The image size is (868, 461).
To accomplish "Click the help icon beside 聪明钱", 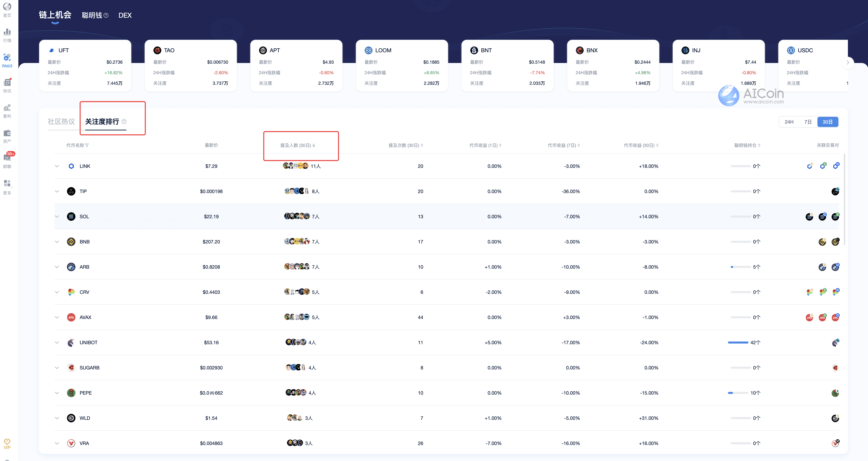I will 106,15.
